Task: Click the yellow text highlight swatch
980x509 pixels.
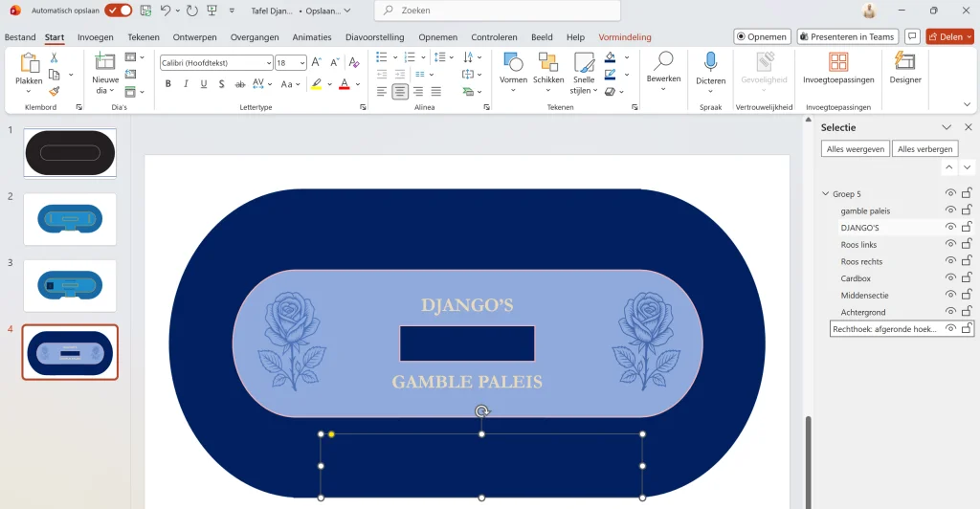Action: click(317, 83)
